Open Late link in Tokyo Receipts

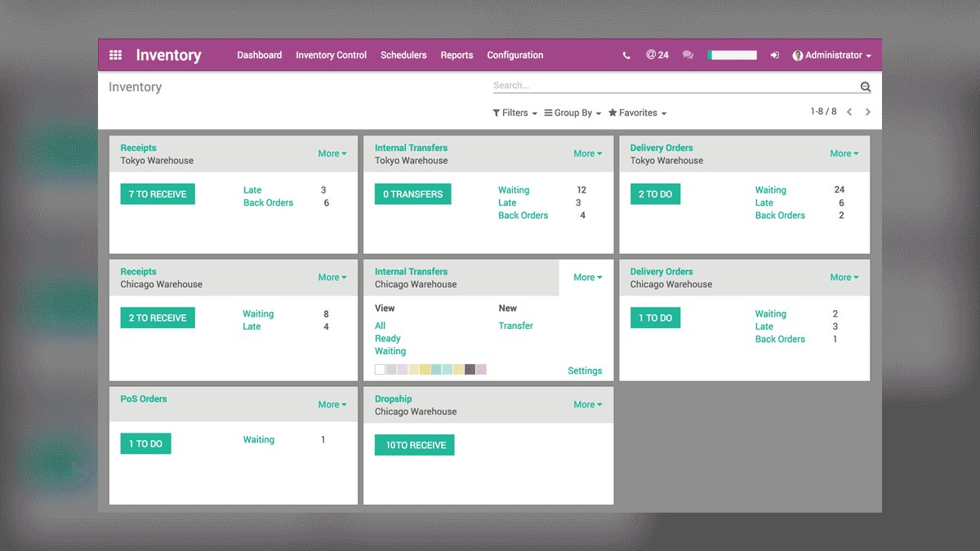[x=252, y=190]
